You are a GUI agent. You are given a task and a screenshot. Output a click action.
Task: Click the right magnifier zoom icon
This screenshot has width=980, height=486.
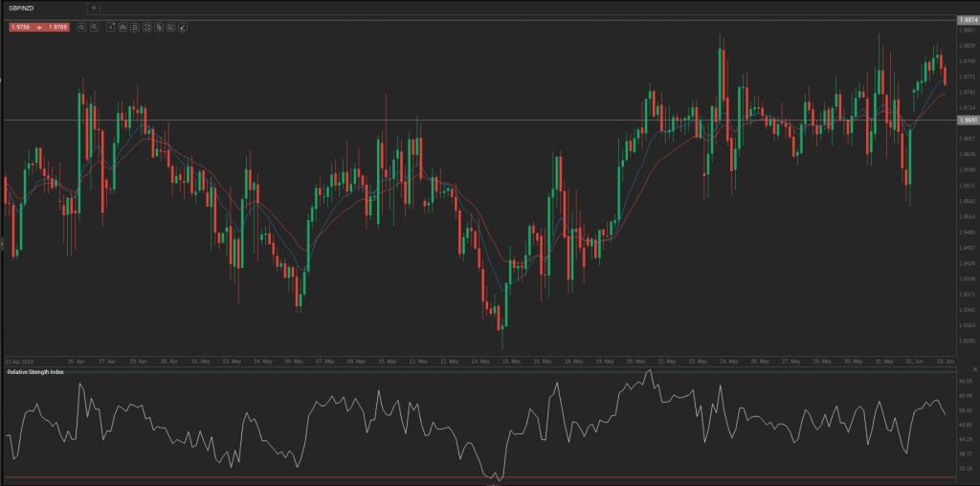pos(94,27)
